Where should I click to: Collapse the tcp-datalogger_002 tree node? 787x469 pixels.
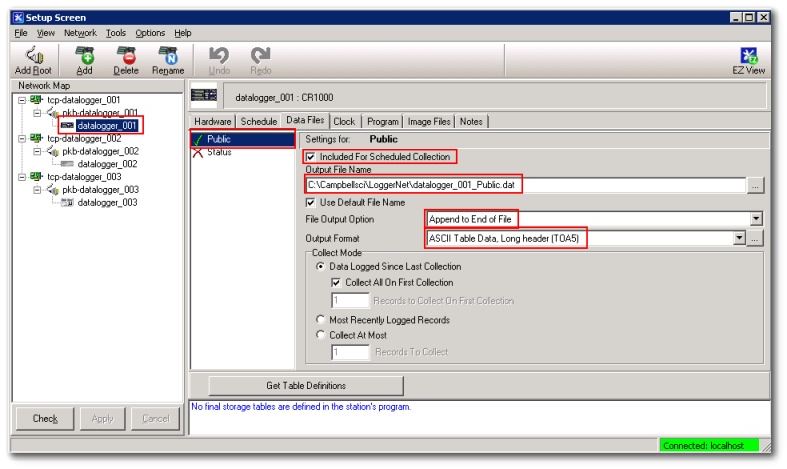point(22,139)
